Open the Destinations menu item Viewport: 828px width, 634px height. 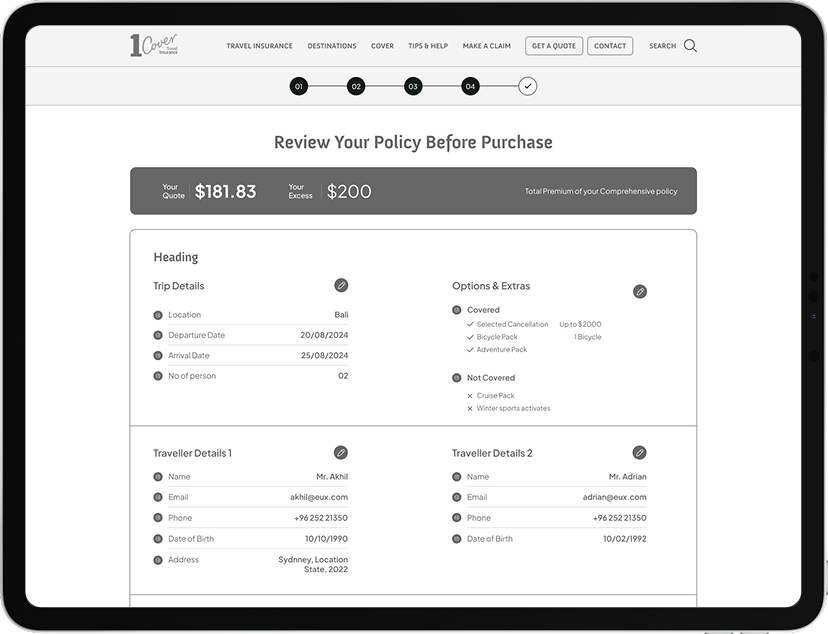tap(332, 46)
